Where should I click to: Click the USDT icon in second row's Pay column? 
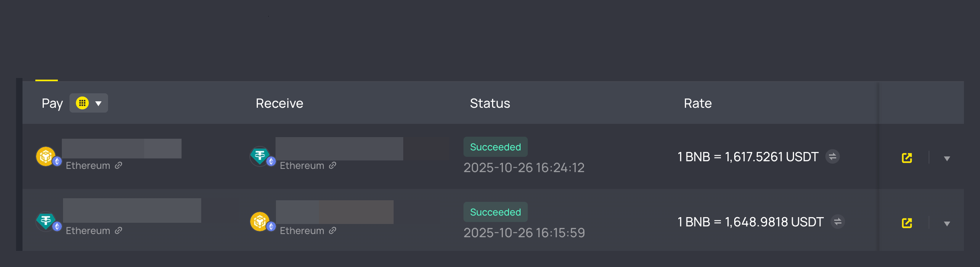(46, 221)
